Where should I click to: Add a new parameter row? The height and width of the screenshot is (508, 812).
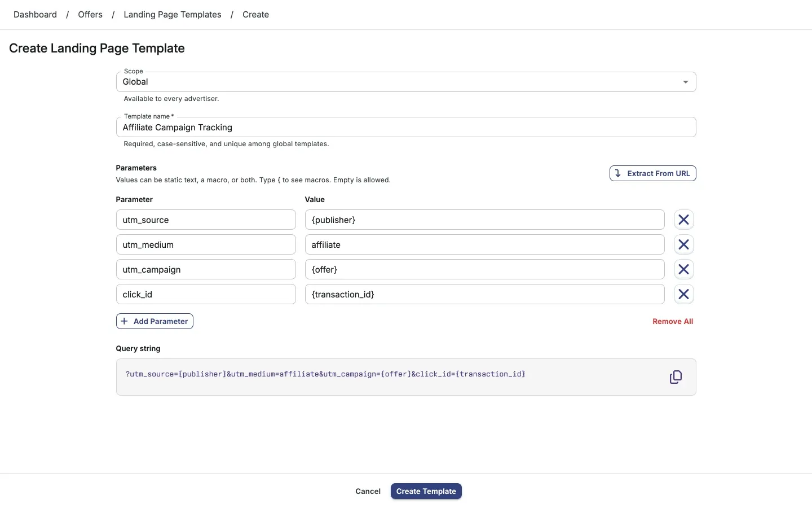click(155, 321)
